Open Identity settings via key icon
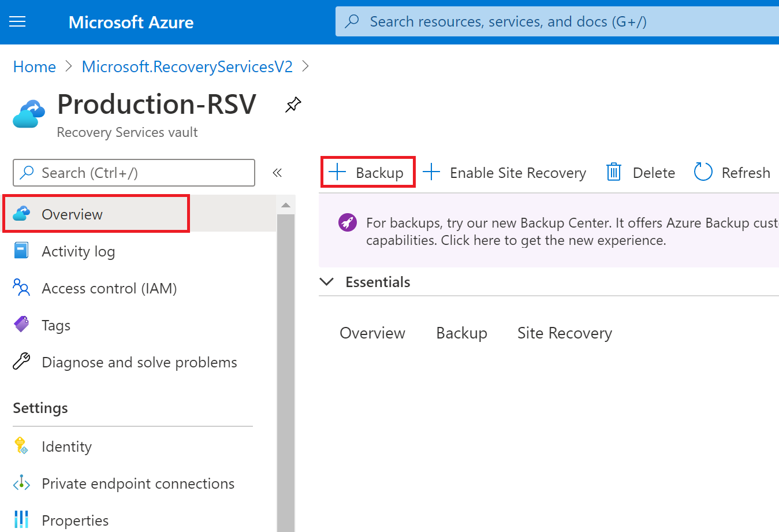 tap(21, 446)
